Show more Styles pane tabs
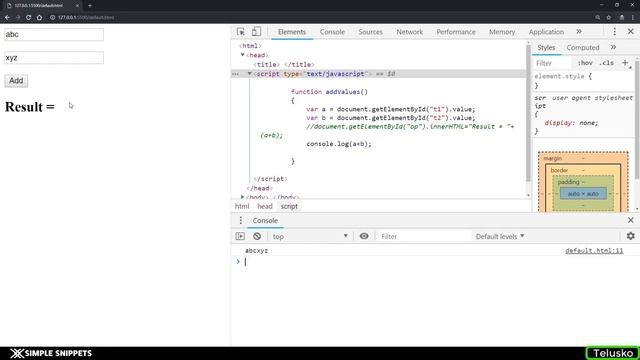Screen dimensions: 640x360 point(613,48)
